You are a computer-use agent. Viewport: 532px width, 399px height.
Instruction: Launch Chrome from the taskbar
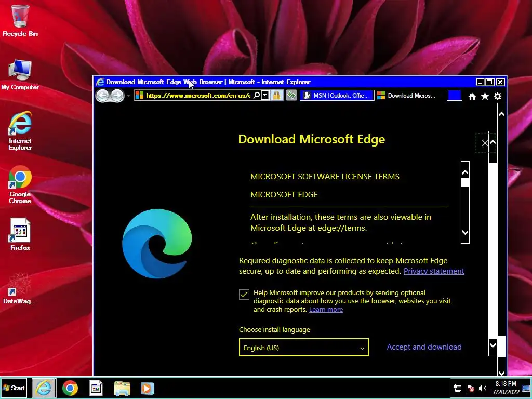coord(70,388)
